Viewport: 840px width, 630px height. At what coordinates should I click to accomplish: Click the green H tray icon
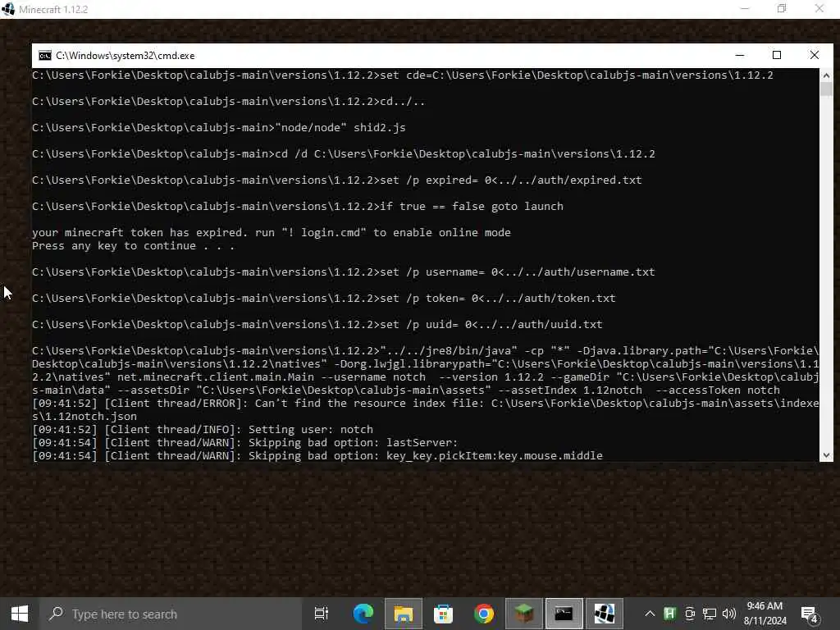point(669,614)
